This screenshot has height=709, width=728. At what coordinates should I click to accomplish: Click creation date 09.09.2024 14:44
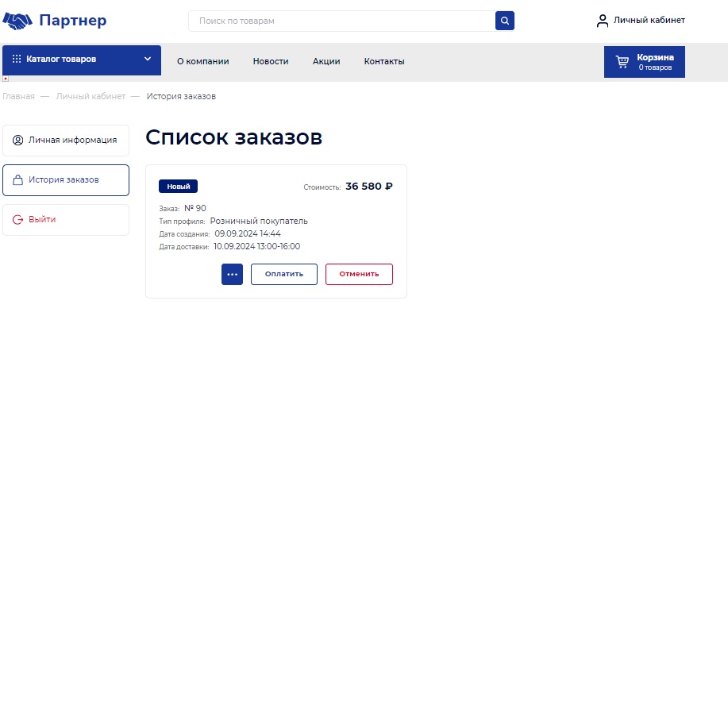click(x=248, y=233)
